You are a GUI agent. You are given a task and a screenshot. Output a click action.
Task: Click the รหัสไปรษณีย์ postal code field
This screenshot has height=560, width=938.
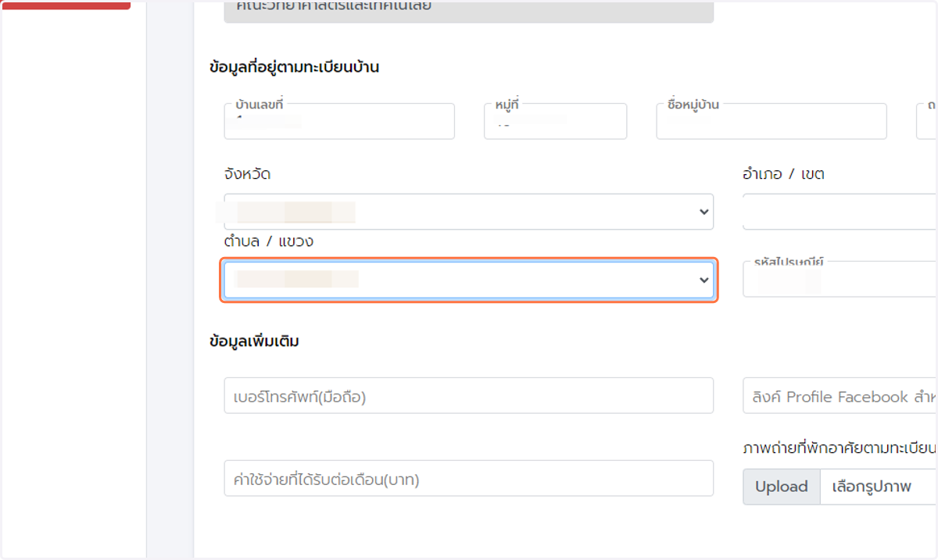click(840, 279)
